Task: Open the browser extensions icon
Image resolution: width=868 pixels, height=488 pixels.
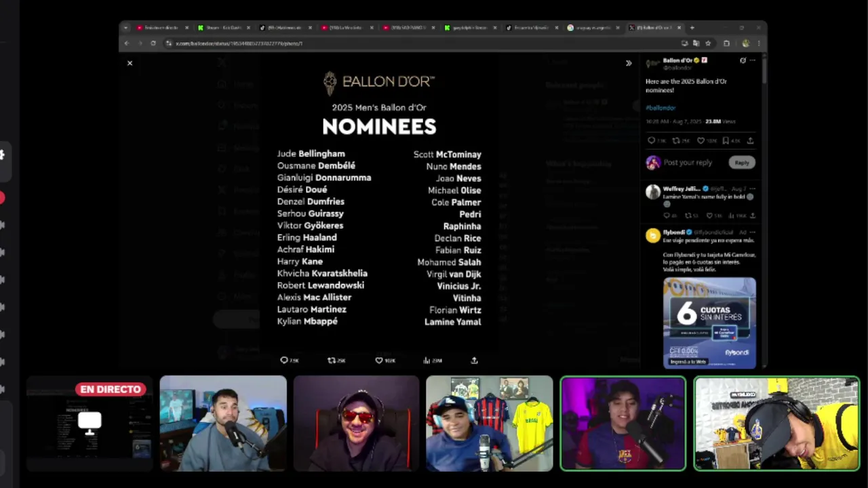Action: tap(726, 43)
